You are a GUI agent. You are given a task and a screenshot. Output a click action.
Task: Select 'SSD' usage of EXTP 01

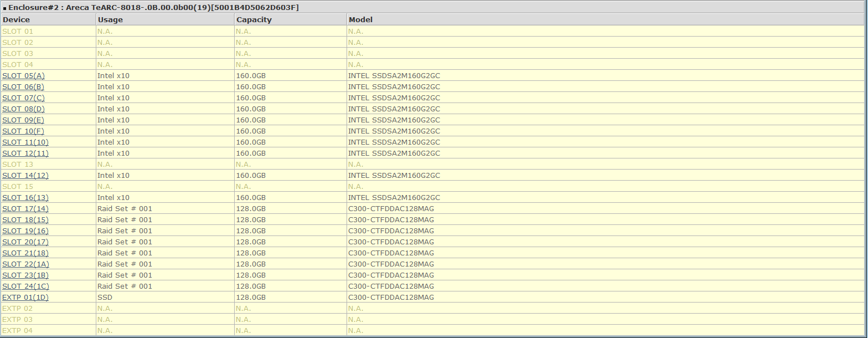105,297
